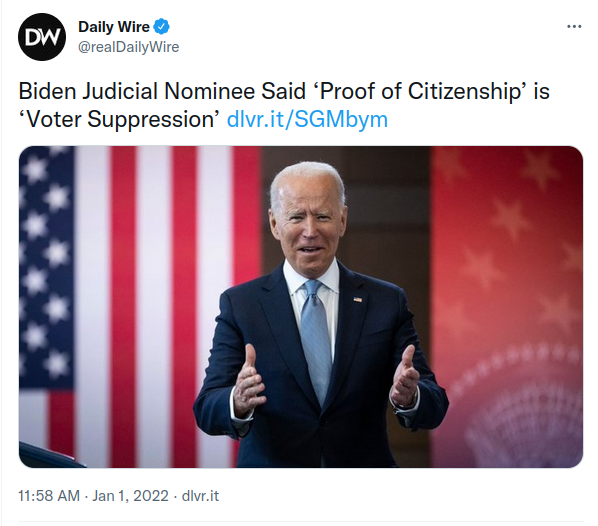Click the light blue tie in photo
This screenshot has height=526, width=598.
pyautogui.click(x=315, y=339)
